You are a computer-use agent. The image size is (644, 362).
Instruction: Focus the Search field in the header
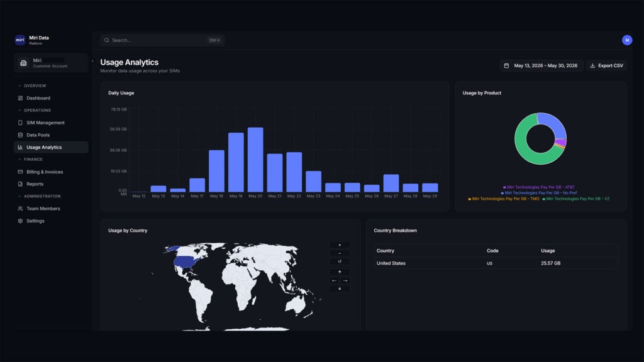[162, 40]
